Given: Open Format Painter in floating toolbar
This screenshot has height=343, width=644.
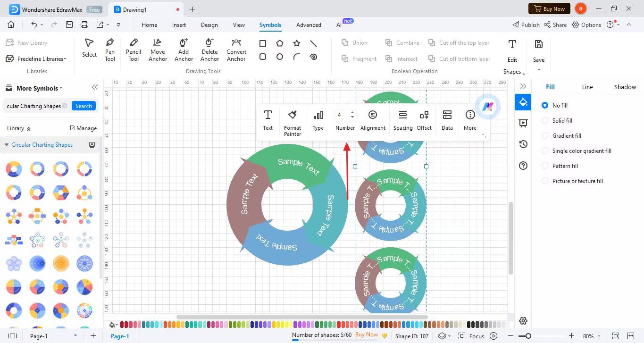Looking at the screenshot, I should [293, 123].
